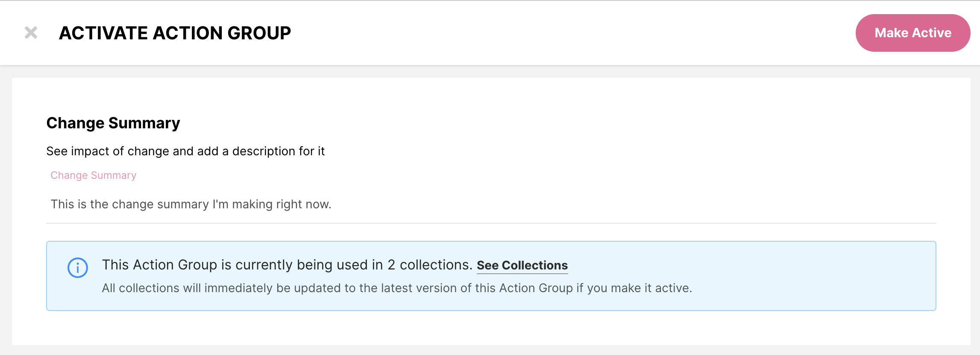Close the Activate Action Group dialog
The width and height of the screenshot is (980, 355).
[x=31, y=33]
